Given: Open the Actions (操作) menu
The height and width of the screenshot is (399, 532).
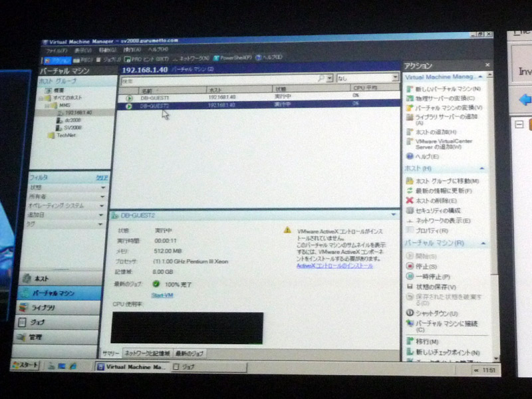Looking at the screenshot, I should pyautogui.click(x=132, y=49).
